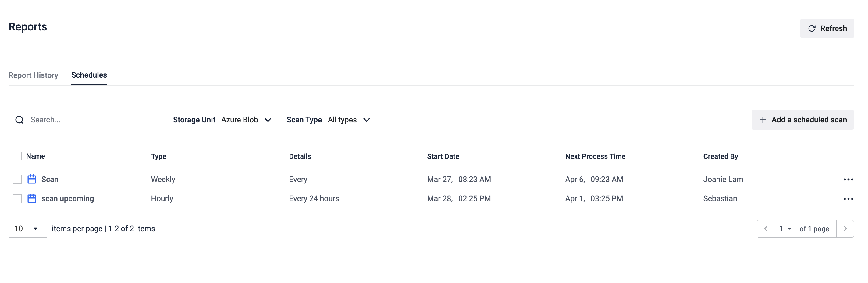The width and height of the screenshot is (868, 283).
Task: Click the Mar 27, 08:23 AM start date
Action: tap(459, 179)
